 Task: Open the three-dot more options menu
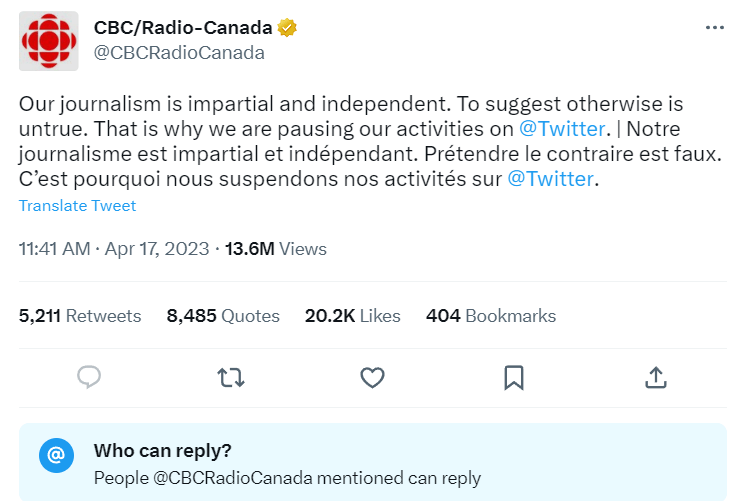[715, 28]
